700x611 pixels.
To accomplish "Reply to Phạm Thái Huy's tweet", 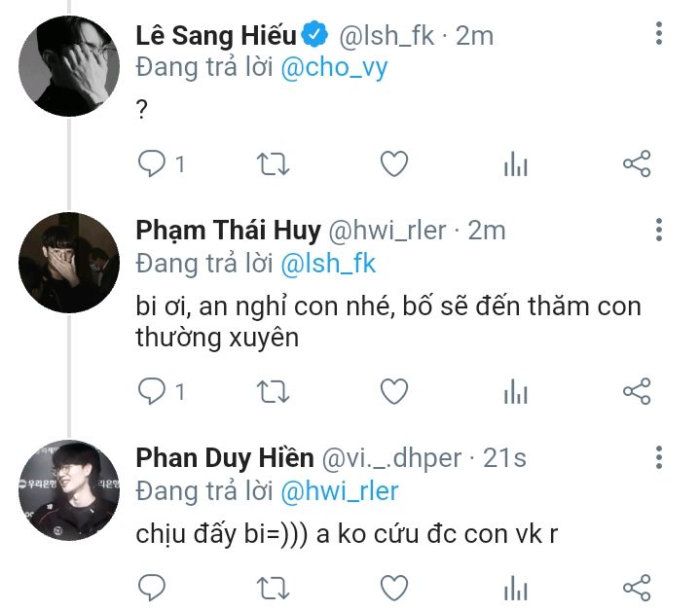I will 152,391.
